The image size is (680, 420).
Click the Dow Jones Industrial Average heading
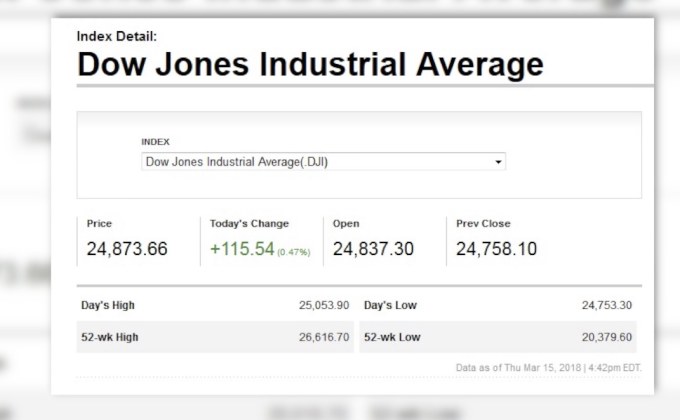pos(310,65)
